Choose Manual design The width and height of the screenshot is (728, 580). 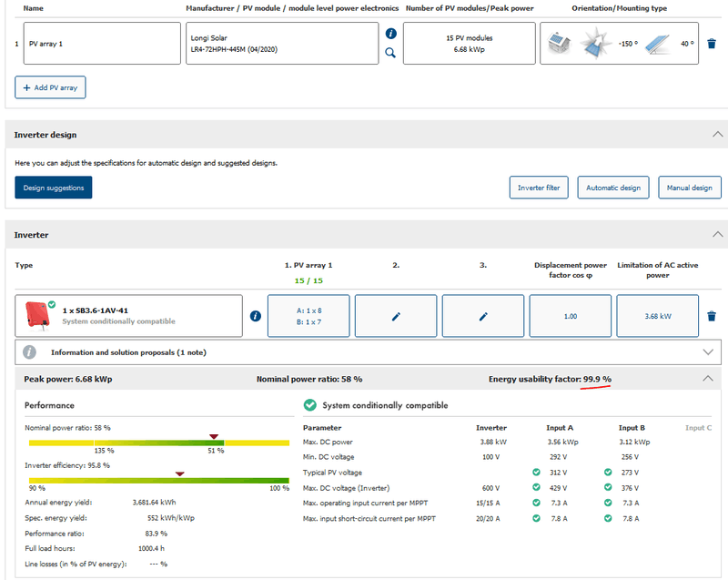(689, 188)
